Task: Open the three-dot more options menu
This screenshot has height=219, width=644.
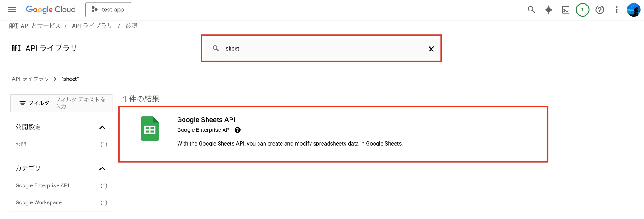Action: click(x=617, y=10)
